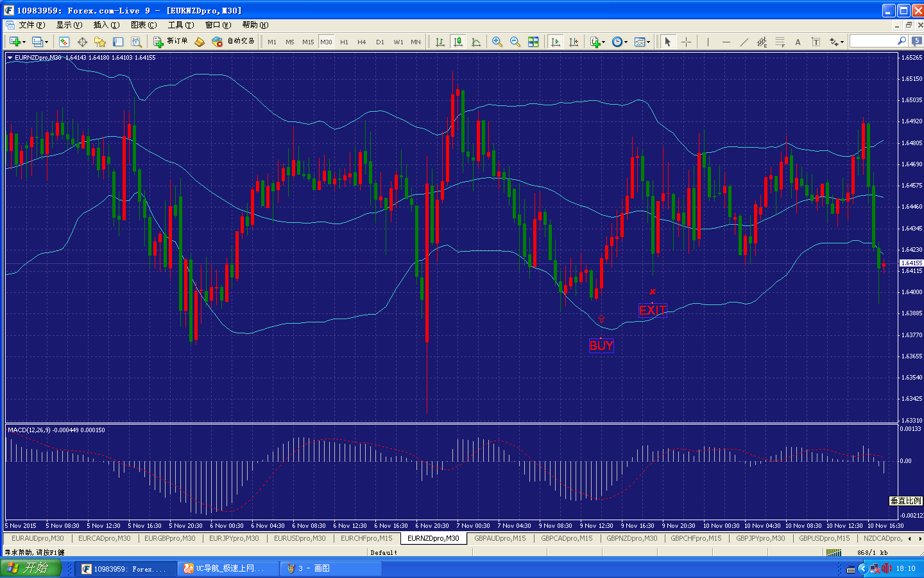The width and height of the screenshot is (924, 578).
Task: Open the 图表(C) menu
Action: click(x=143, y=25)
